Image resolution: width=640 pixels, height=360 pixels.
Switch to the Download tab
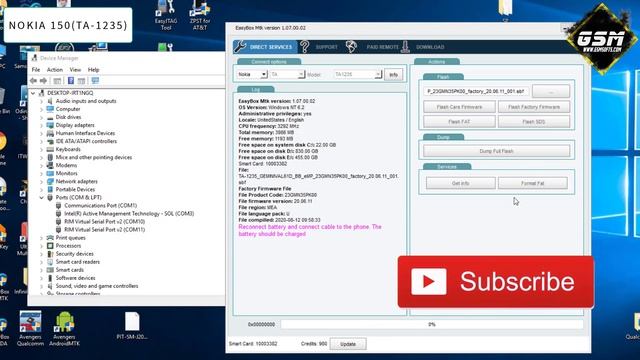click(x=430, y=47)
